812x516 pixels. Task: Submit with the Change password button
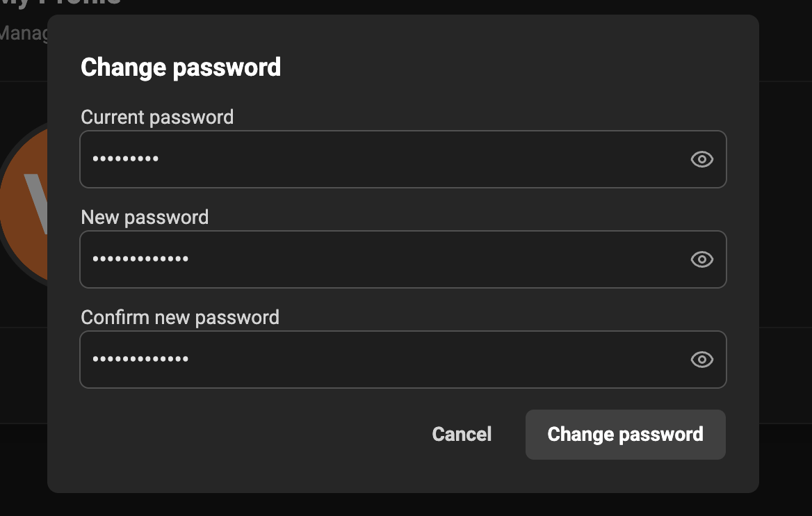[624, 434]
